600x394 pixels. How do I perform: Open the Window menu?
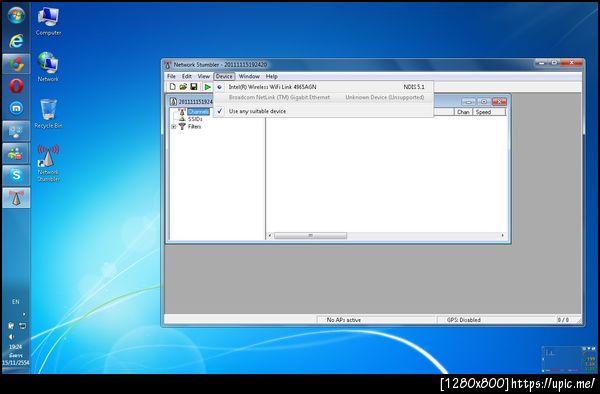249,76
